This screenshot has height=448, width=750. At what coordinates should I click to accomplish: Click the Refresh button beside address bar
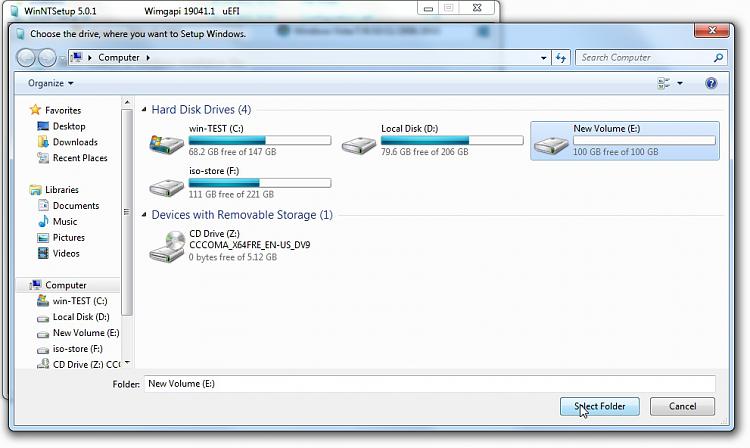pos(561,58)
